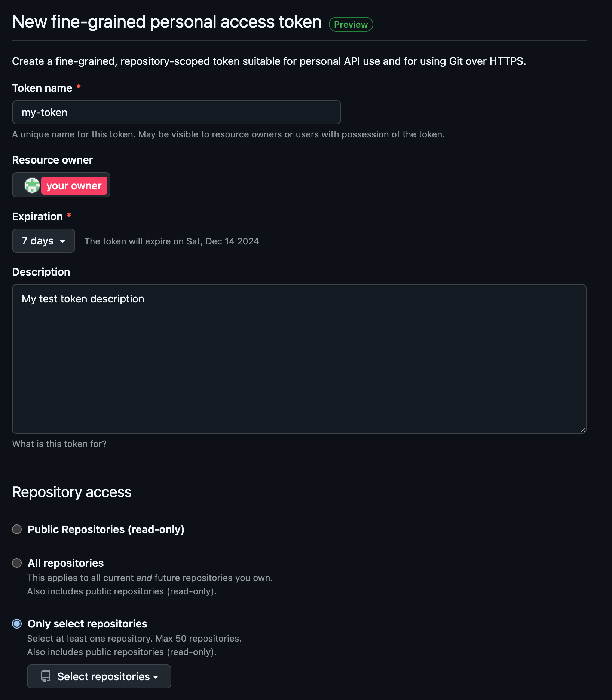Select the All repositories option
Screen dimensions: 612x700
[x=16, y=563]
